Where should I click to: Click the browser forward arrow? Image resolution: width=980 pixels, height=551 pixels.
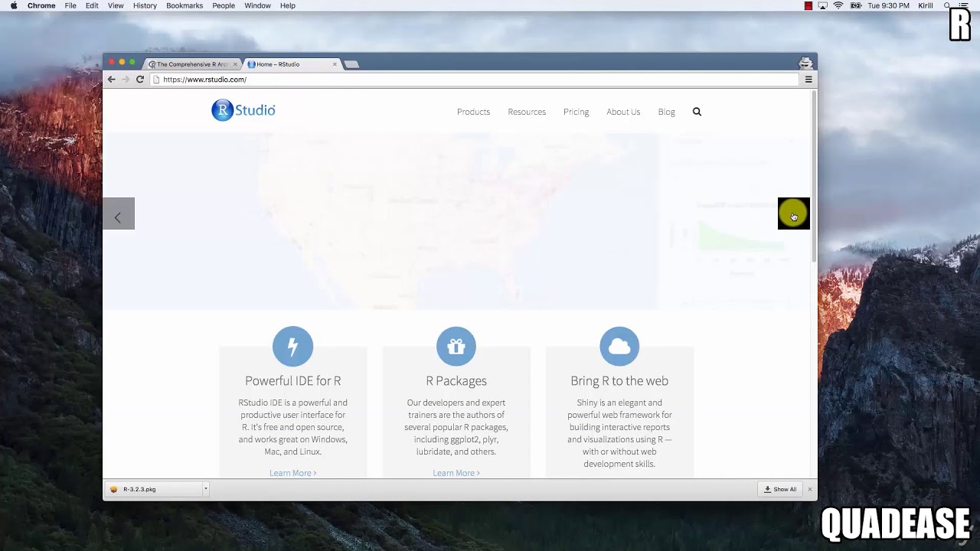pyautogui.click(x=126, y=80)
